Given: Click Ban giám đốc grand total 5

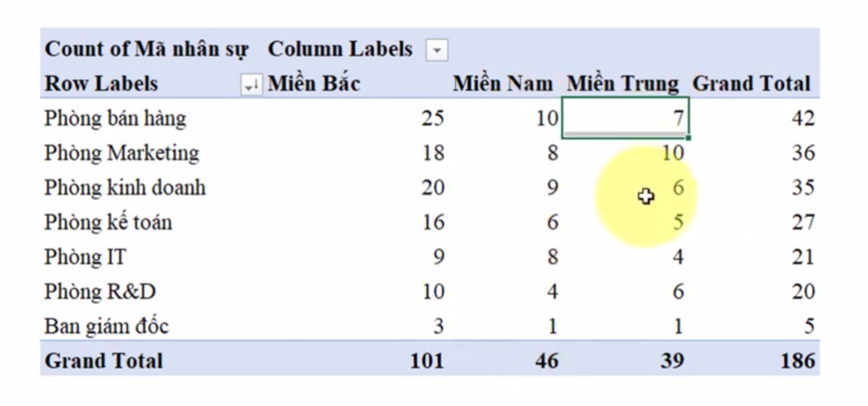Looking at the screenshot, I should click(x=808, y=326).
